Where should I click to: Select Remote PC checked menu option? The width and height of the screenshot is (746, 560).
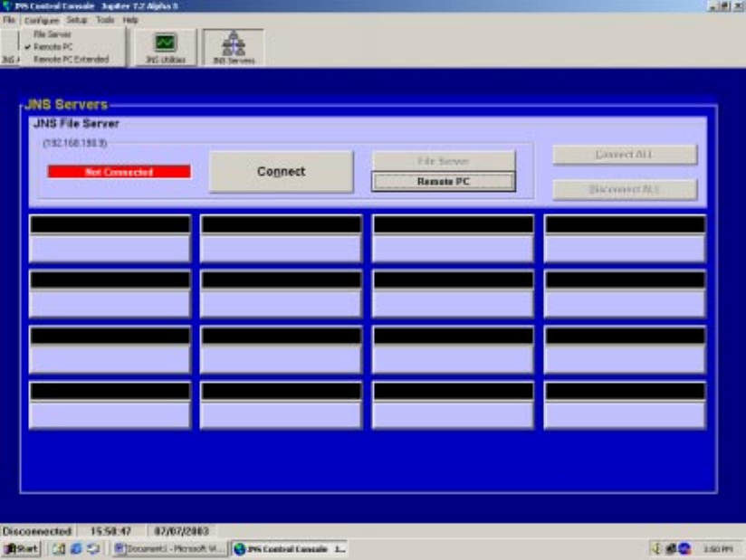[53, 46]
